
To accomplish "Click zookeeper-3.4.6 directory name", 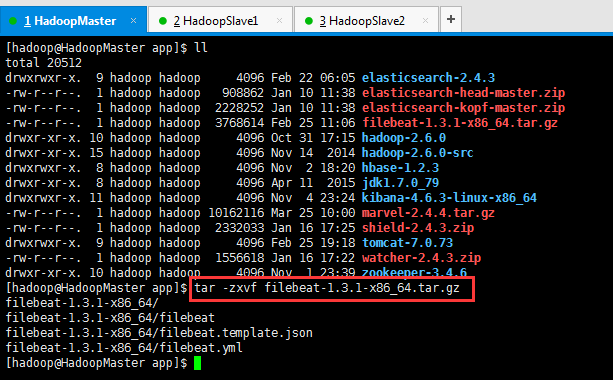I will tap(414, 272).
